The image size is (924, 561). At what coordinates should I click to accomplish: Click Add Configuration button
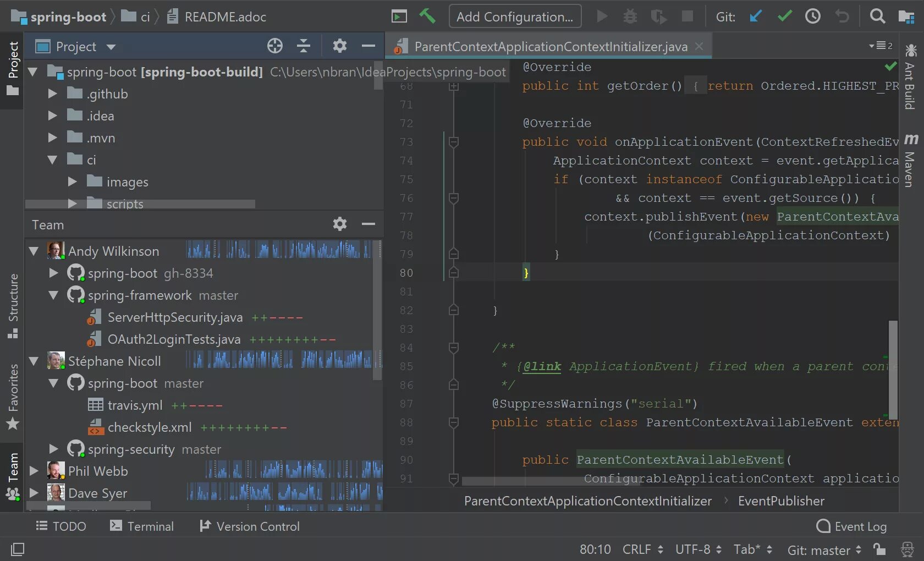coord(515,16)
